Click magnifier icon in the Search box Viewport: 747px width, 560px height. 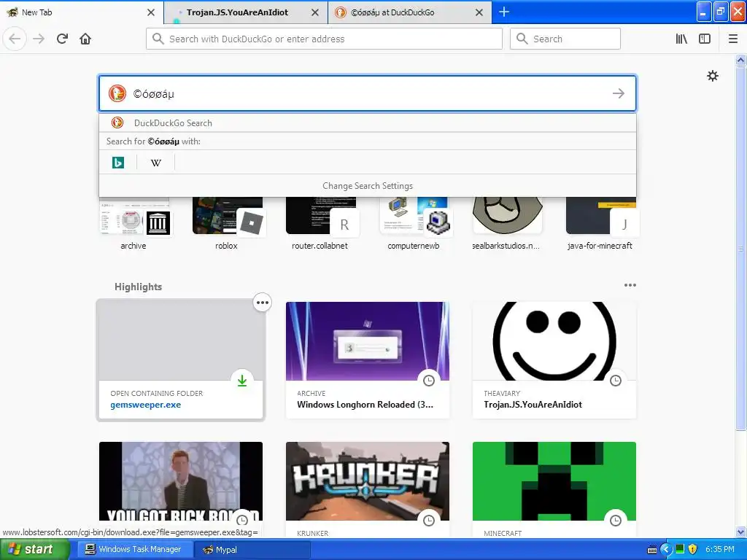[x=522, y=39]
